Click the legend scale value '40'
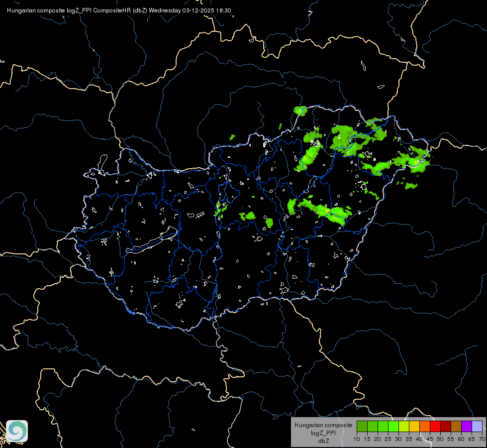The width and height of the screenshot is (487, 448). coord(419,440)
